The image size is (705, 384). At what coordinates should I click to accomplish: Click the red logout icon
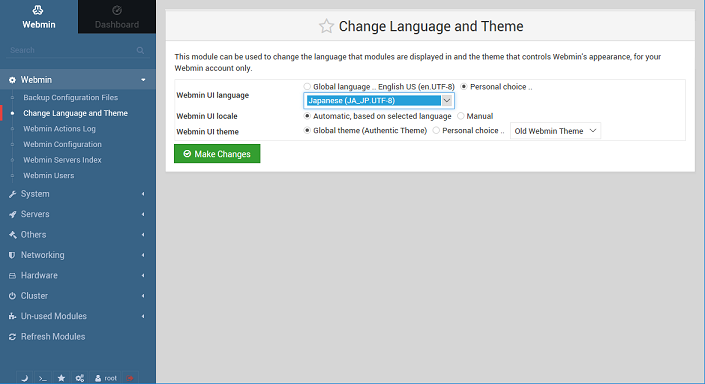pyautogui.click(x=130, y=378)
